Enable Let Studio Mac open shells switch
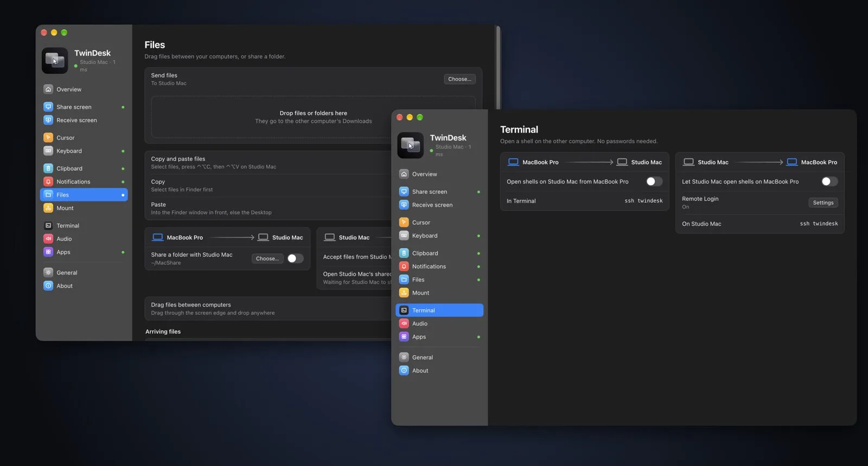 click(x=829, y=182)
